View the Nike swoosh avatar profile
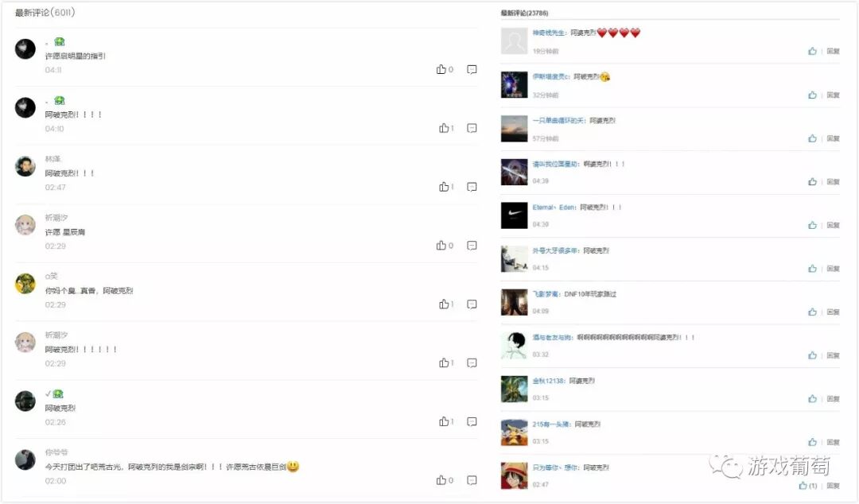 click(514, 215)
